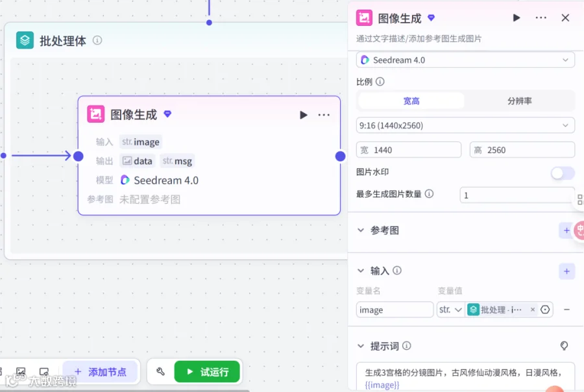Screen dimensions: 584x392
Task: Show info tooltip for 输入 section
Action: tap(397, 271)
